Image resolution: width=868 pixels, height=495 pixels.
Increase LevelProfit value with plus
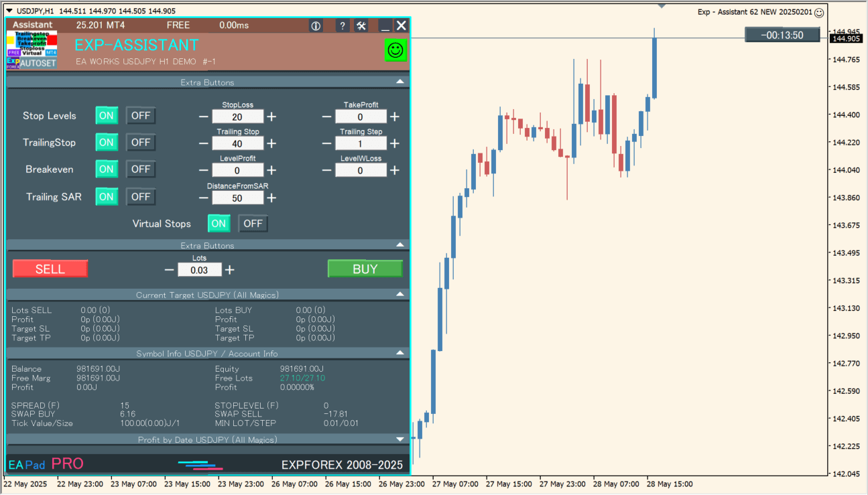[271, 170]
